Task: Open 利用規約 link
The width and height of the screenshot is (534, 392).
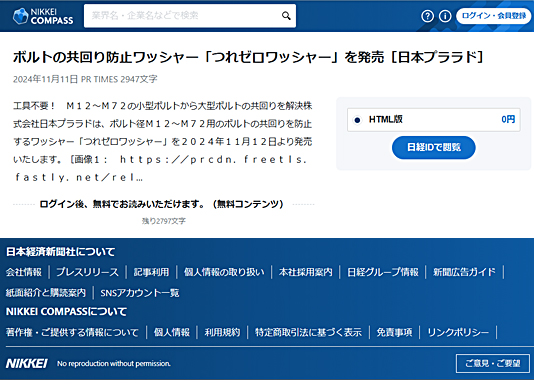Action: point(222,332)
